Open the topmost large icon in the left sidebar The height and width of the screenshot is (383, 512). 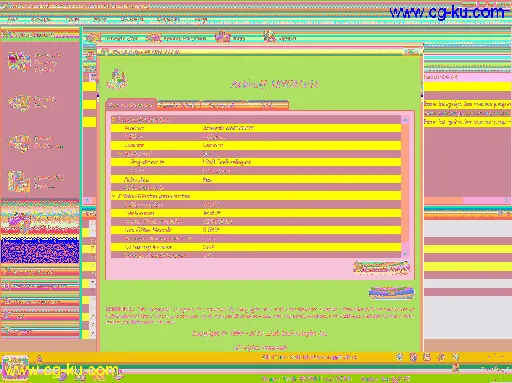click(19, 62)
